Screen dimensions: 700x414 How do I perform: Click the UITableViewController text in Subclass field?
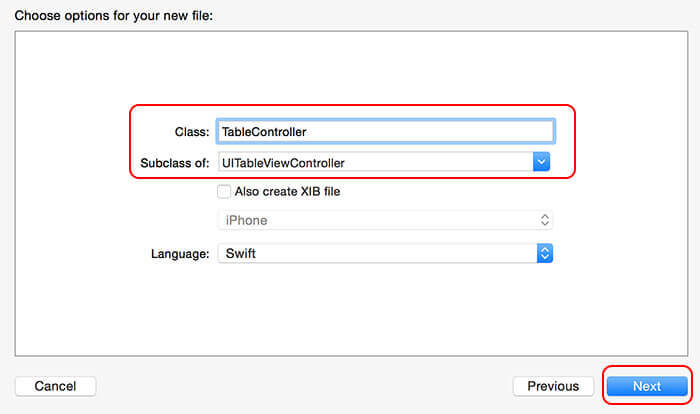(x=283, y=163)
